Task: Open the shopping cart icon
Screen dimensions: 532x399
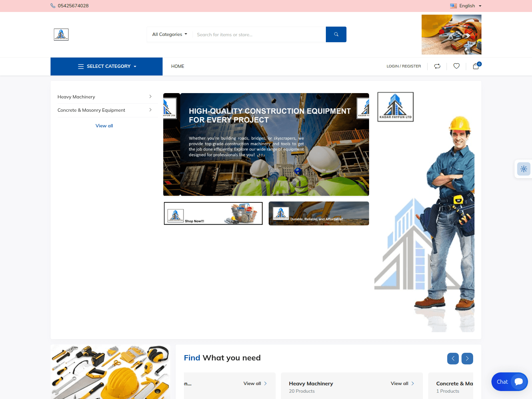Action: pos(476,66)
